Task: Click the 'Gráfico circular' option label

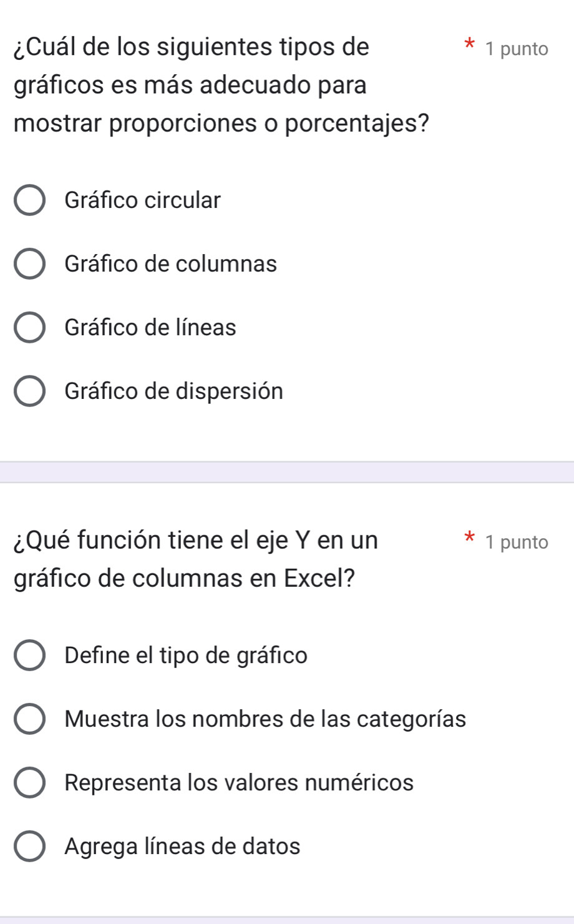Action: 143,200
